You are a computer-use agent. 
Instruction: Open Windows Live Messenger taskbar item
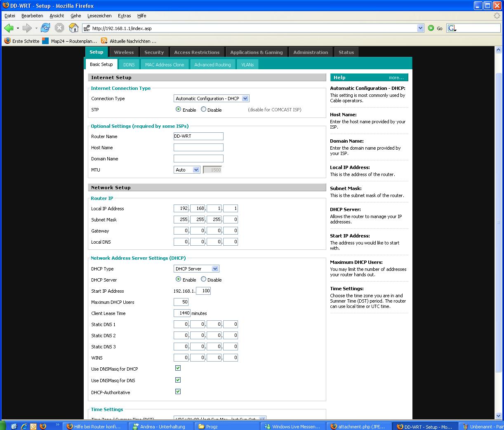[x=292, y=426]
